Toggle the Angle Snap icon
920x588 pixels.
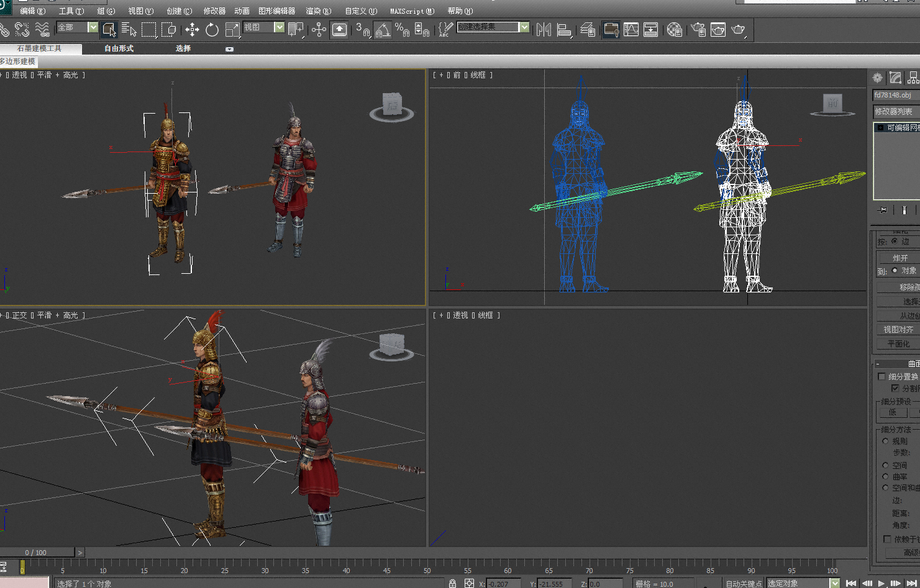coord(383,29)
